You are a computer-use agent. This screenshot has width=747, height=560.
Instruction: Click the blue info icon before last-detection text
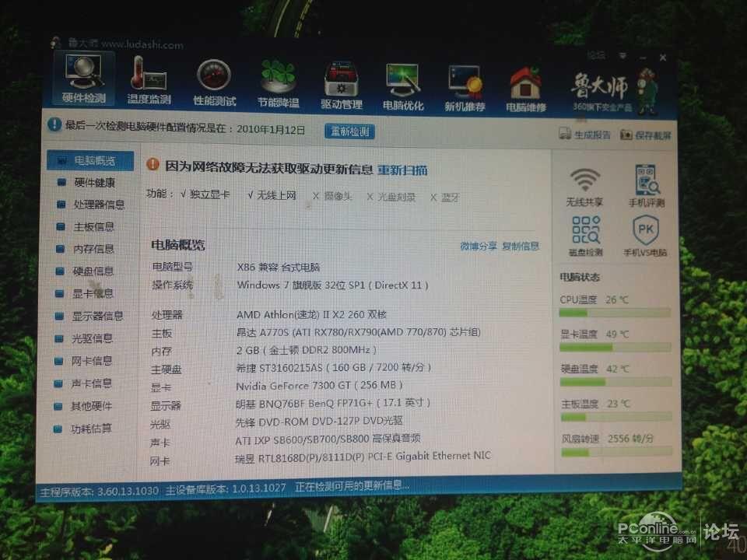[x=54, y=124]
